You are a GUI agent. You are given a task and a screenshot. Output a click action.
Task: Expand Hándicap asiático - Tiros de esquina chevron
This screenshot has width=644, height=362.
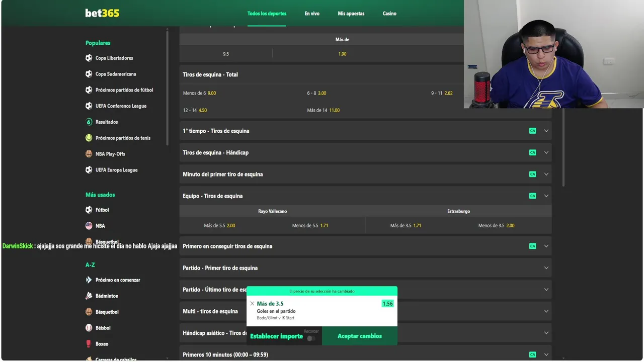coord(546,333)
